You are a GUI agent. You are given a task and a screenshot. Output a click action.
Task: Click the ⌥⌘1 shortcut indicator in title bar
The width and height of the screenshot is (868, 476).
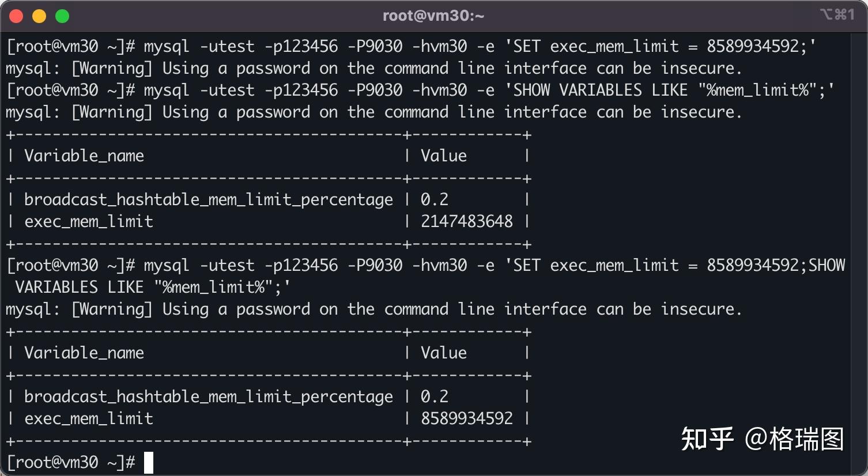(837, 14)
